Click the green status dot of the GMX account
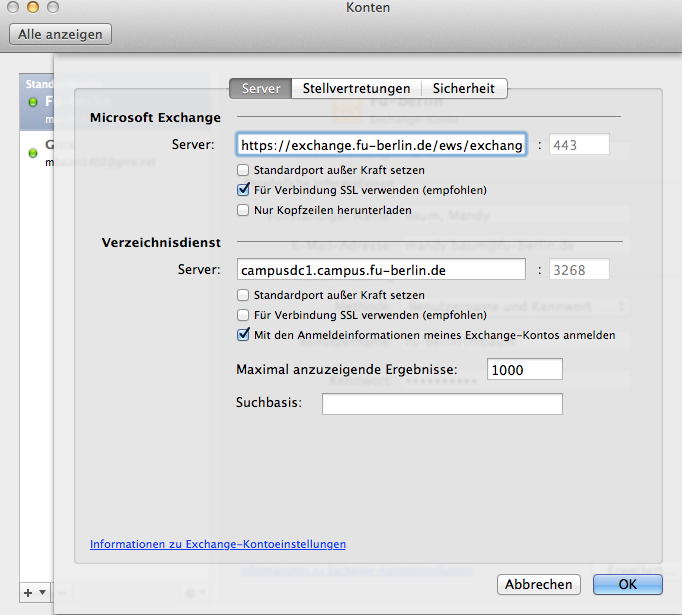 (33, 152)
